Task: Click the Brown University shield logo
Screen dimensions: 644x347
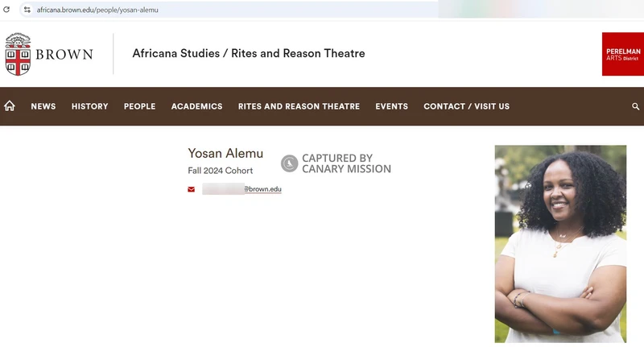Action: (18, 55)
